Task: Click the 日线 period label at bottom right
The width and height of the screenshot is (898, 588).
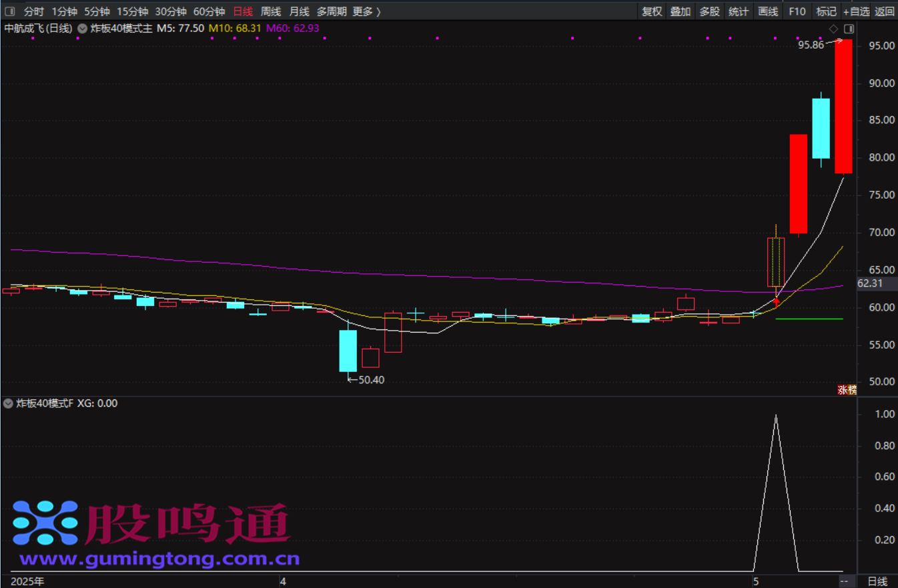Action: pyautogui.click(x=877, y=581)
